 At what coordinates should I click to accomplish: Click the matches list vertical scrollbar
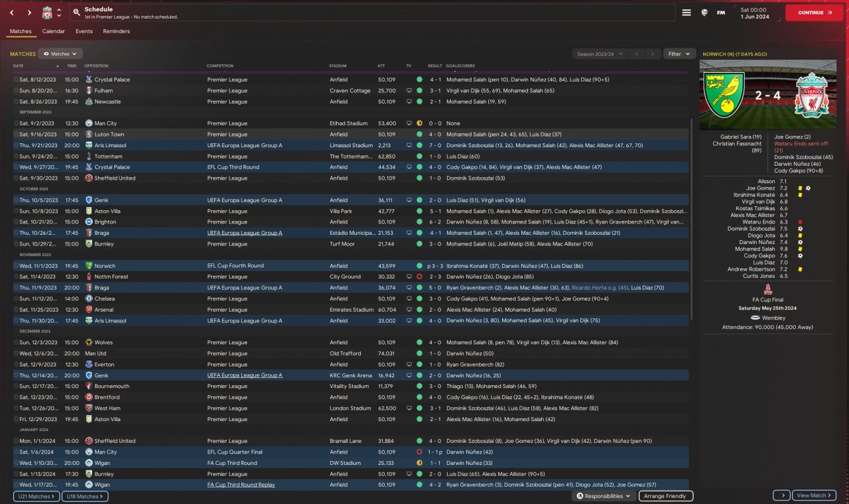(690, 219)
